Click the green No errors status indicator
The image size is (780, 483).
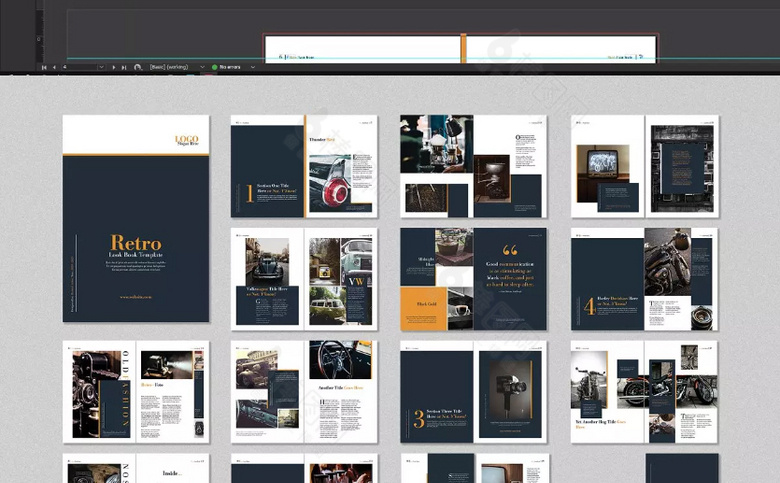click(x=215, y=67)
